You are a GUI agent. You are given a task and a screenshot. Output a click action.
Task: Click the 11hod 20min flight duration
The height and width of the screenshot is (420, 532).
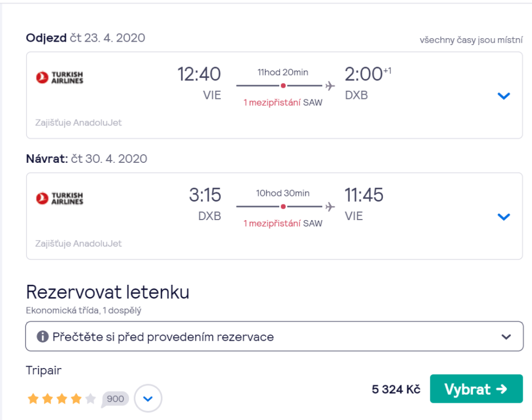[x=283, y=72]
